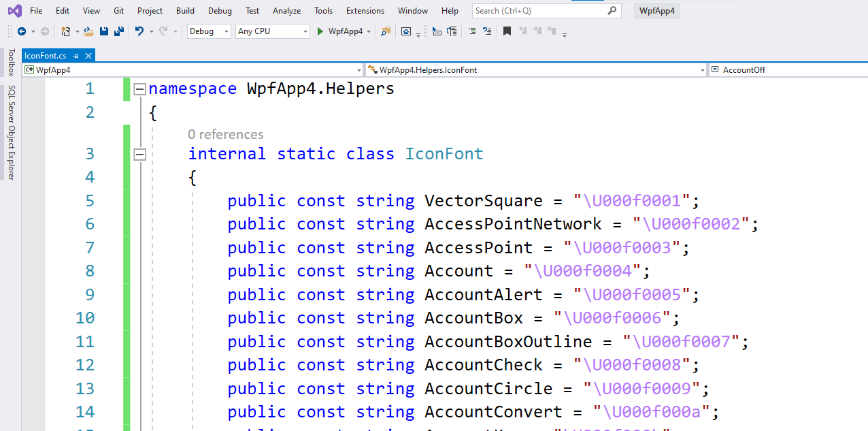
Task: Click the Find in Files toolbar icon
Action: click(386, 31)
